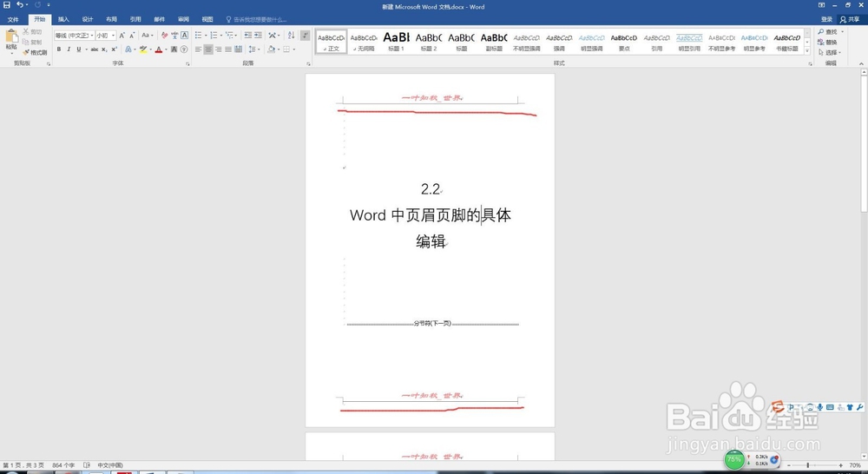This screenshot has height=474, width=868.
Task: Toggle underline formatting
Action: pyautogui.click(x=79, y=49)
